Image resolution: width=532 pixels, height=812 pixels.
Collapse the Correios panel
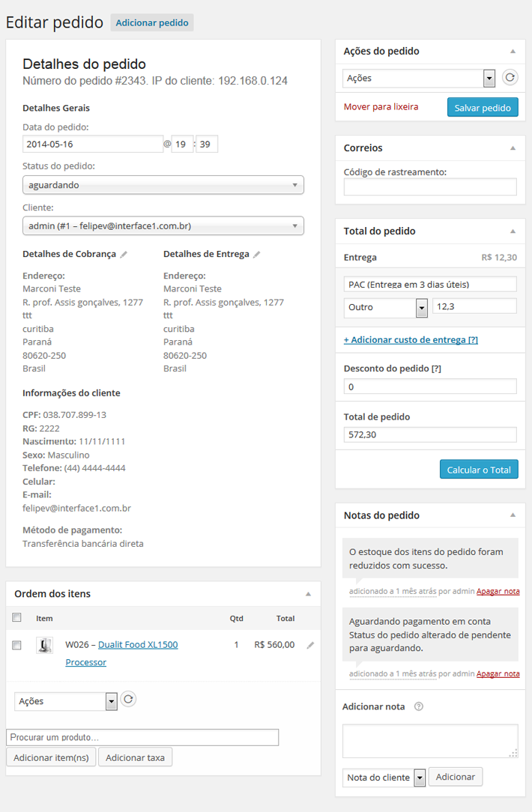513,148
